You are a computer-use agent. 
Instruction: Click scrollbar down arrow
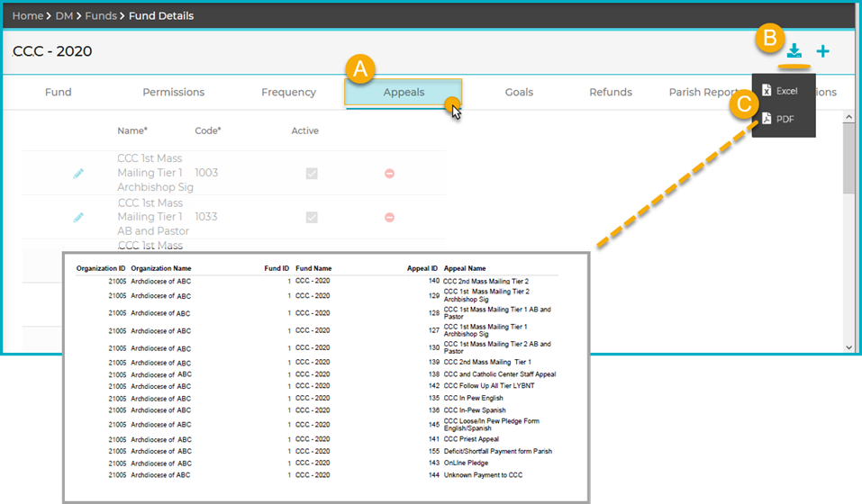[x=848, y=347]
